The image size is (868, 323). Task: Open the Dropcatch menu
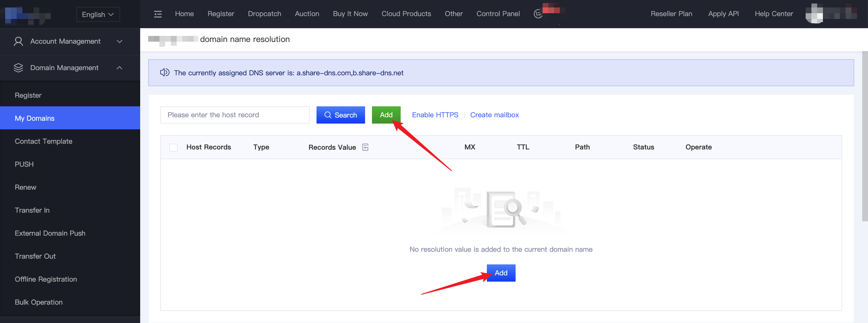pyautogui.click(x=265, y=14)
